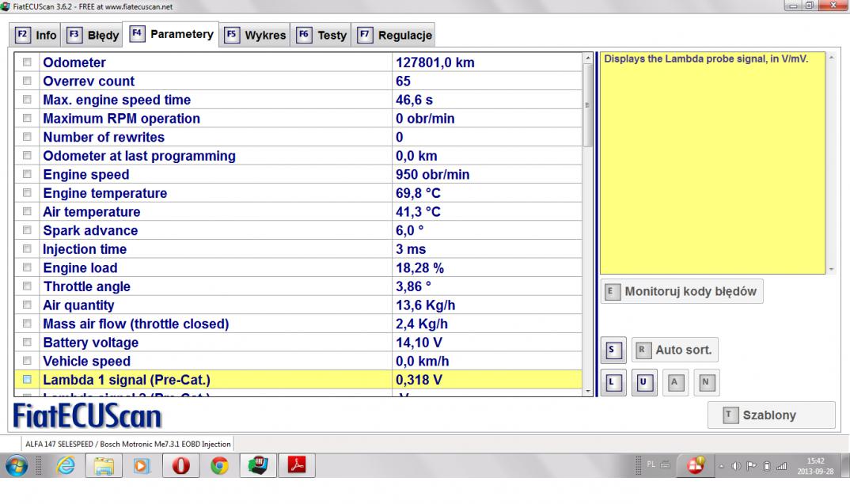Image resolution: width=850 pixels, height=504 pixels.
Task: Click the battery power tray icon
Action: [767, 466]
